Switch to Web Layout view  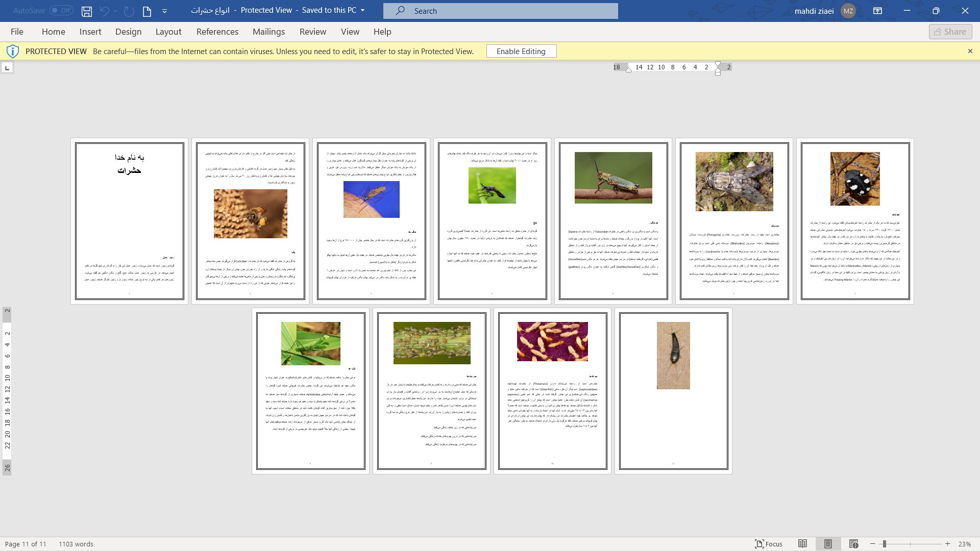(853, 544)
